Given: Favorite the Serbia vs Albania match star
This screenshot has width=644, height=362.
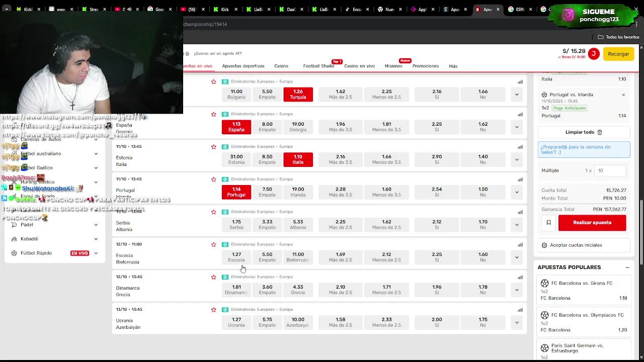Looking at the screenshot, I should point(213,212).
